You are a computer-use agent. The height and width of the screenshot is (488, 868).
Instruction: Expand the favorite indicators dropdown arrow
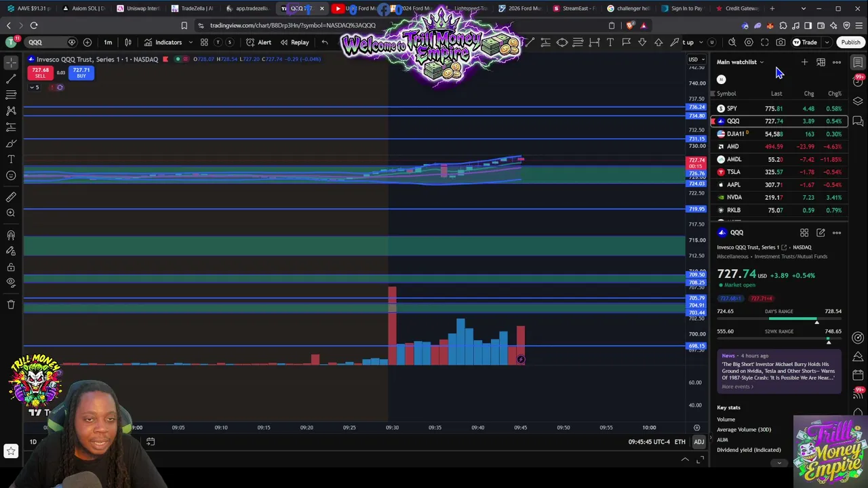pyautogui.click(x=191, y=42)
